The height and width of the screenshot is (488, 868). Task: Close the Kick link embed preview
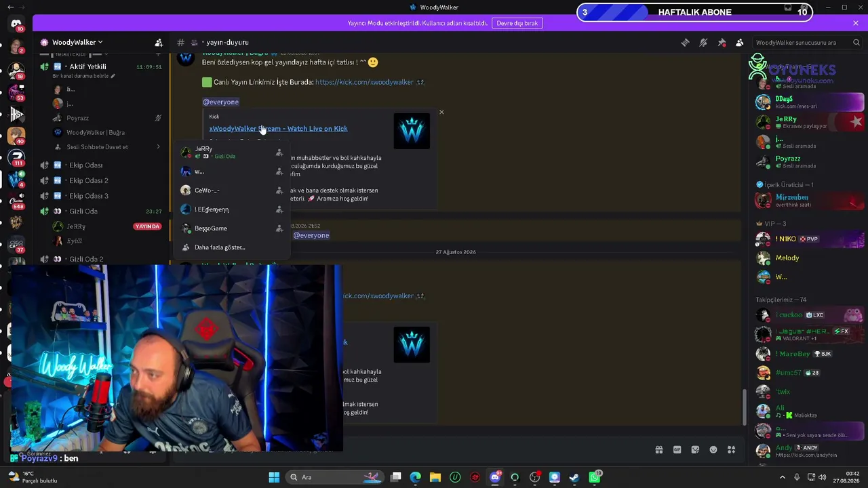[x=441, y=112]
